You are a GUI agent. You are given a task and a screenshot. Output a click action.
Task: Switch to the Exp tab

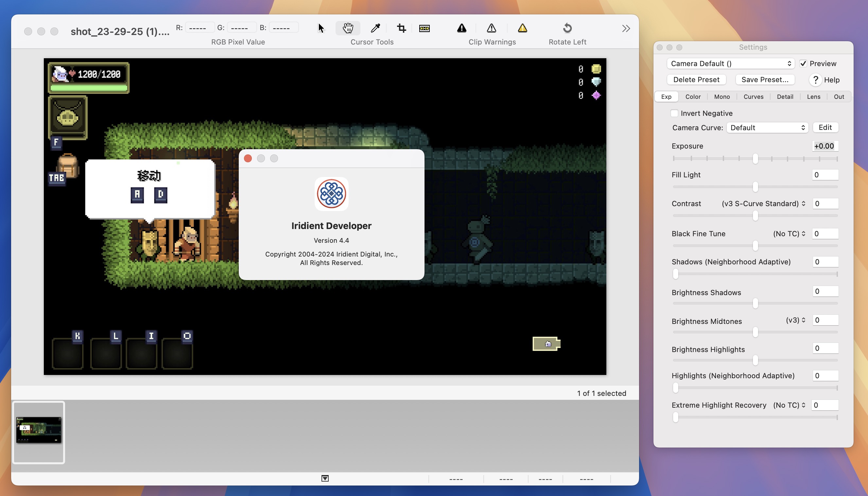tap(666, 97)
